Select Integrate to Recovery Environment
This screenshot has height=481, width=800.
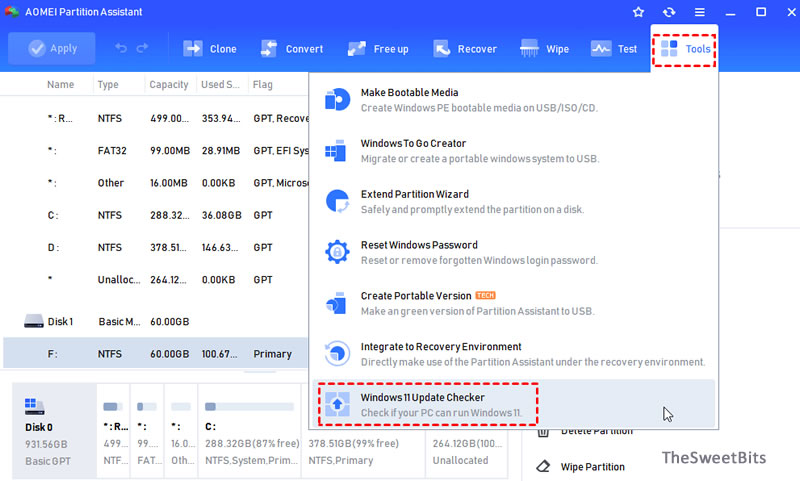[513, 354]
